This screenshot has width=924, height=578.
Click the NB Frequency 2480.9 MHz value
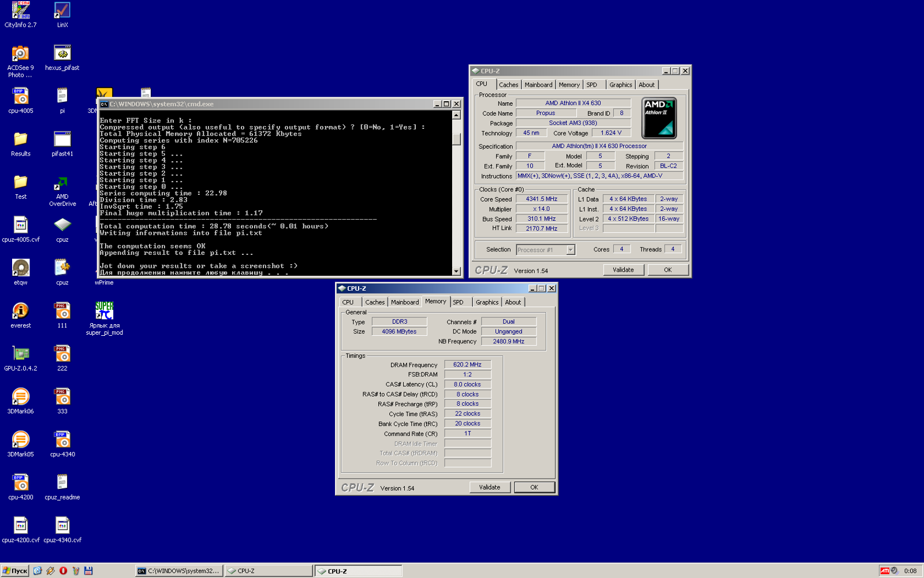509,342
